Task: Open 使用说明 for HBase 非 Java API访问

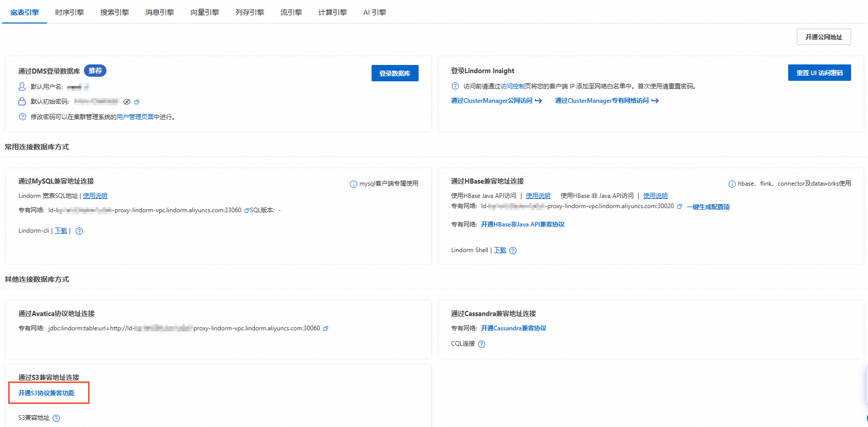Action: [655, 196]
